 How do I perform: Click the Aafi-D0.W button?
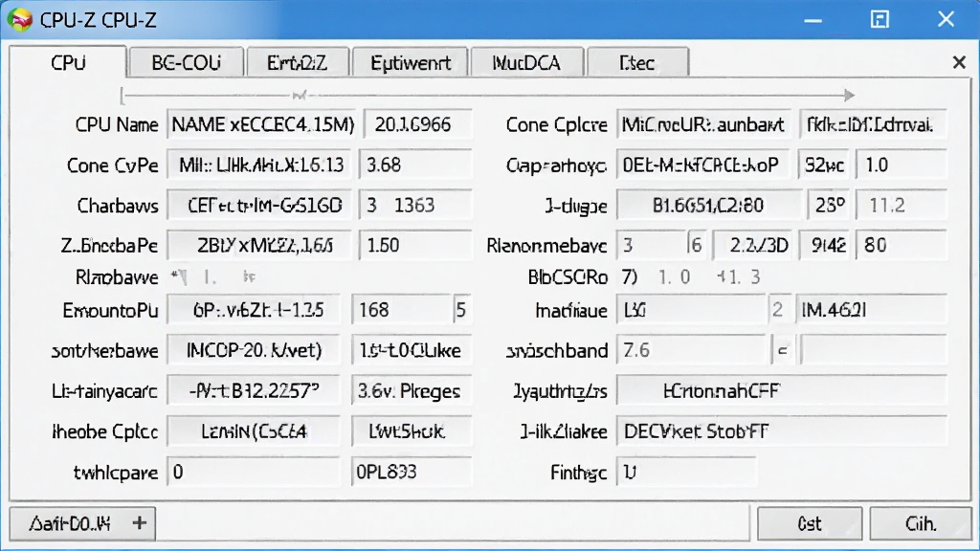82,523
